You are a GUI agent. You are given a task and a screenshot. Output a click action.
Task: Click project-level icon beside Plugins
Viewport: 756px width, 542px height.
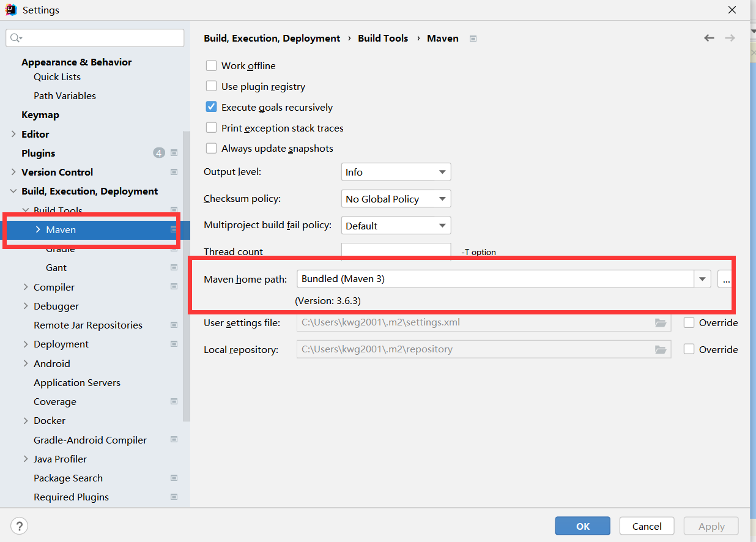(174, 153)
